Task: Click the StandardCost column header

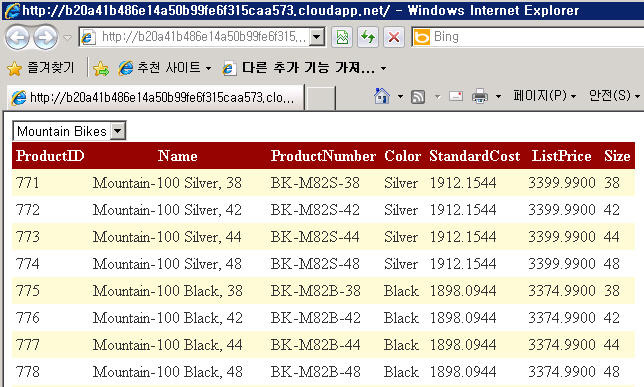Action: coord(475,156)
